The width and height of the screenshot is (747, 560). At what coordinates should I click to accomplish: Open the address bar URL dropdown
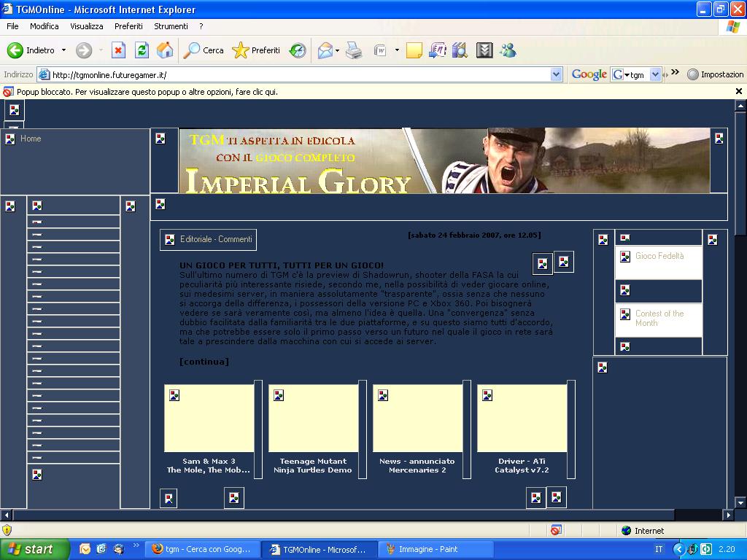pos(556,74)
